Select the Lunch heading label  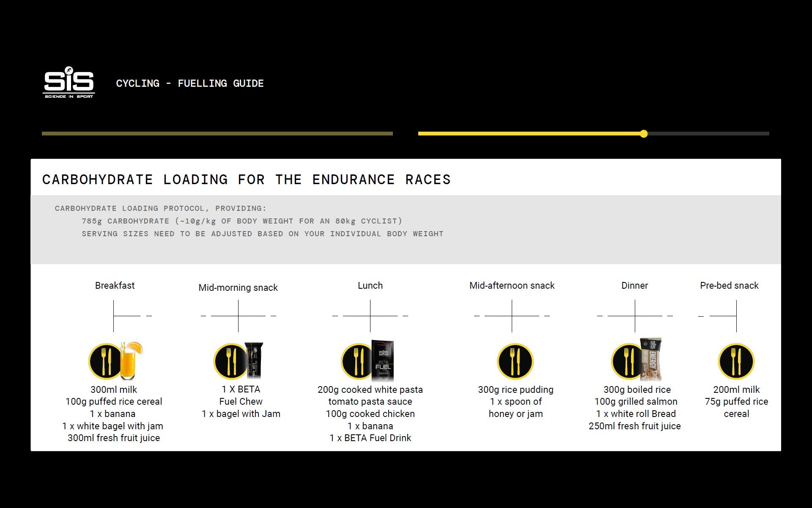370,286
